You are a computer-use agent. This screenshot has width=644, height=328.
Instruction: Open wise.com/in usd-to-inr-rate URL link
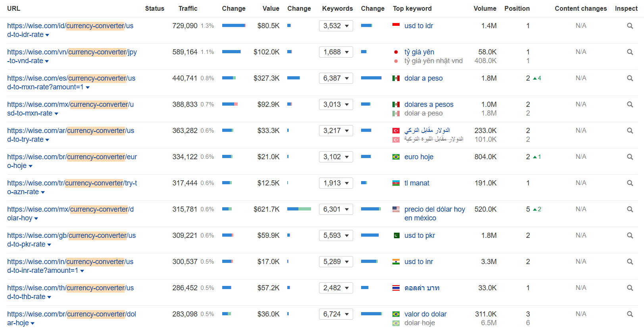[x=70, y=266]
